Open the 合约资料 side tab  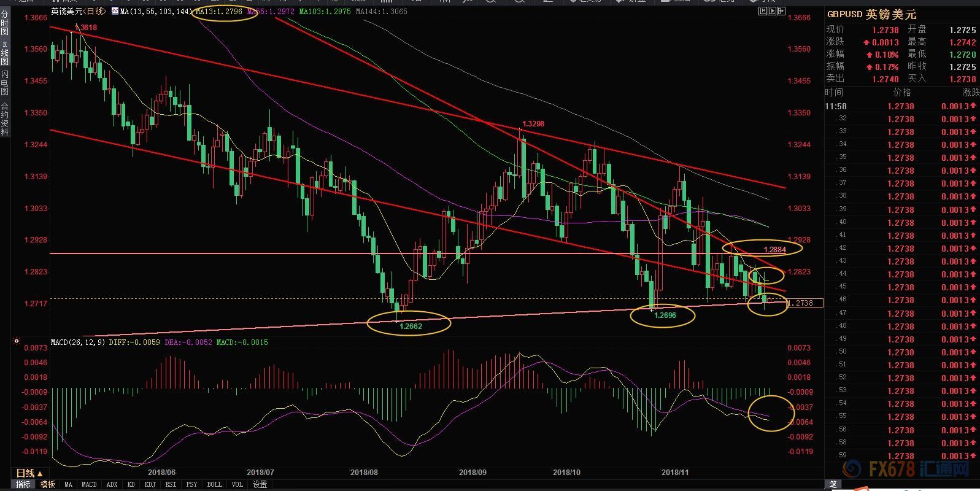click(5, 118)
